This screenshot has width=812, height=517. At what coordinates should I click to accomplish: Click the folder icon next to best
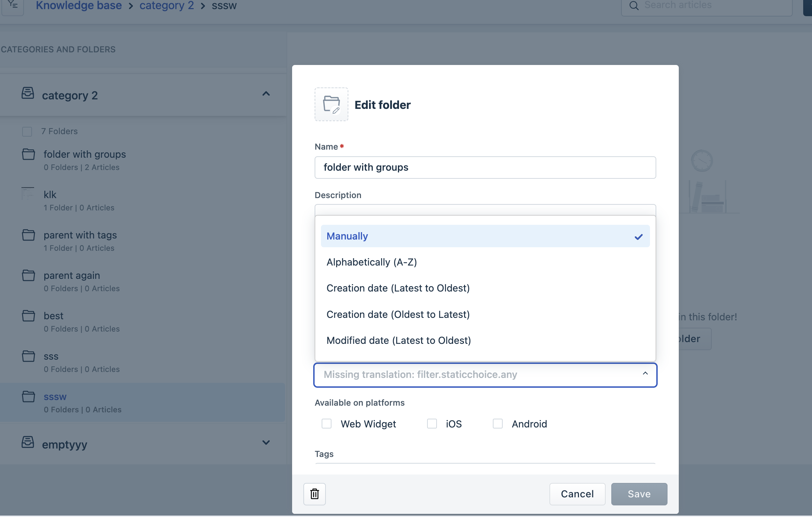pos(28,316)
